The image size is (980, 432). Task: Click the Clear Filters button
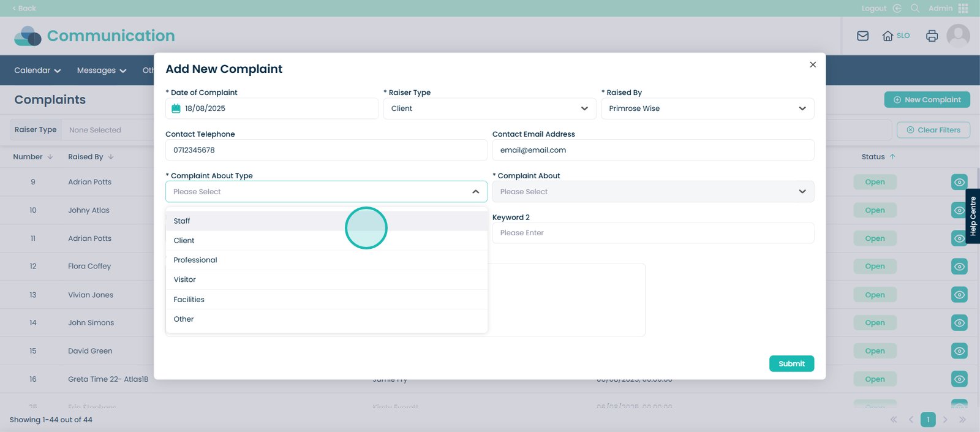click(x=933, y=130)
